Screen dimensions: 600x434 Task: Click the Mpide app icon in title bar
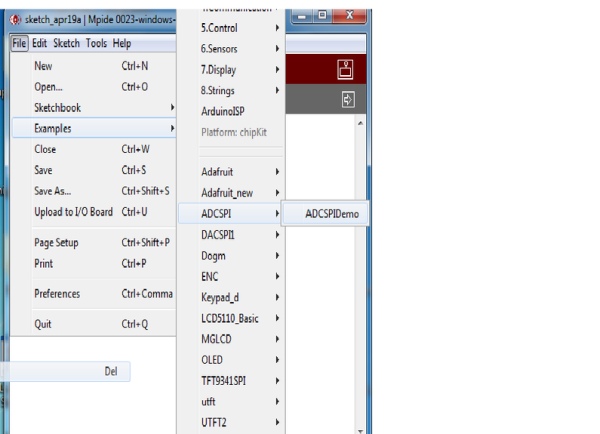click(x=15, y=19)
